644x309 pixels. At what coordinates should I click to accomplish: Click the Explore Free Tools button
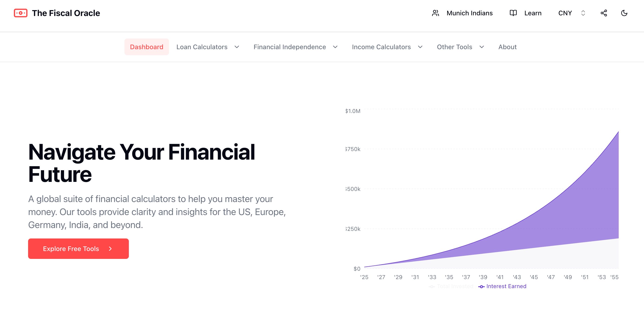tap(78, 248)
